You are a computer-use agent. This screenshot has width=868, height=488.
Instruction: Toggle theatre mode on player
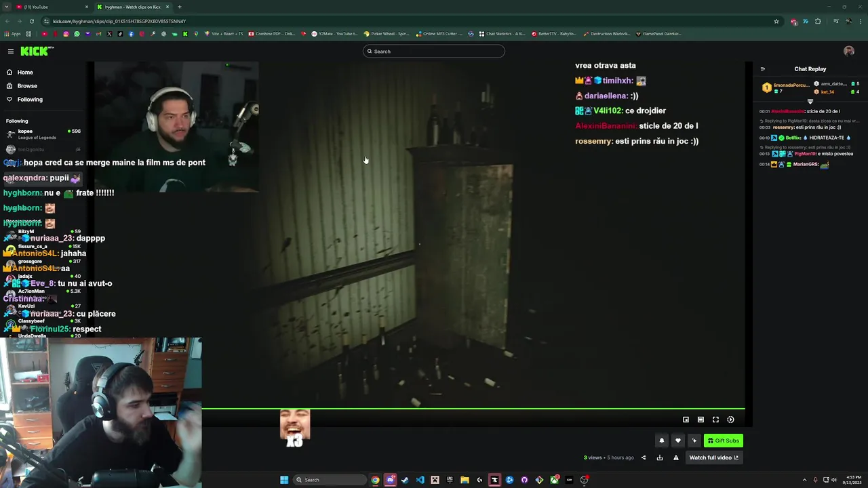(x=701, y=420)
